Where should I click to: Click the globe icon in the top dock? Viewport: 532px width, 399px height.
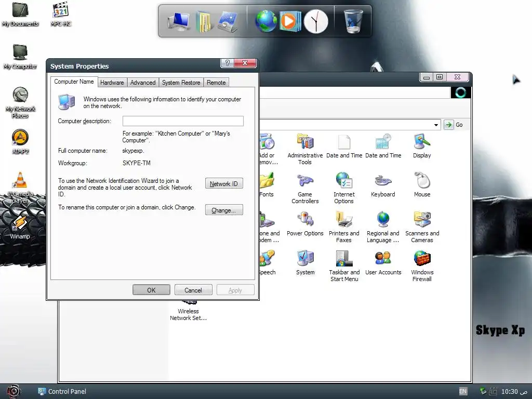(x=266, y=21)
